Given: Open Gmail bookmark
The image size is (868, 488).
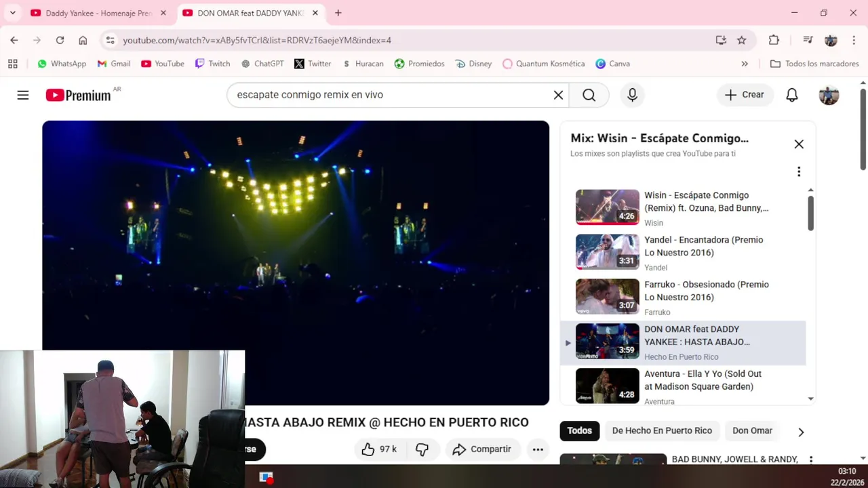Looking at the screenshot, I should coord(114,64).
